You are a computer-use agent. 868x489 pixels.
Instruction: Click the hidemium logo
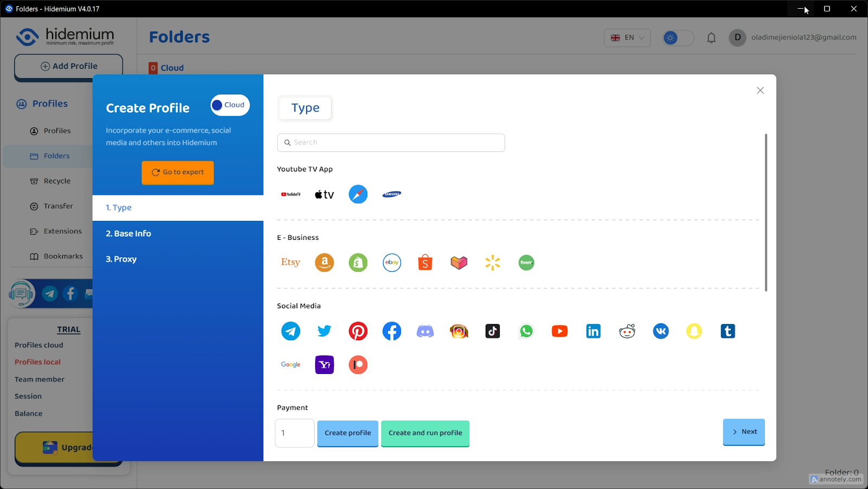click(65, 37)
